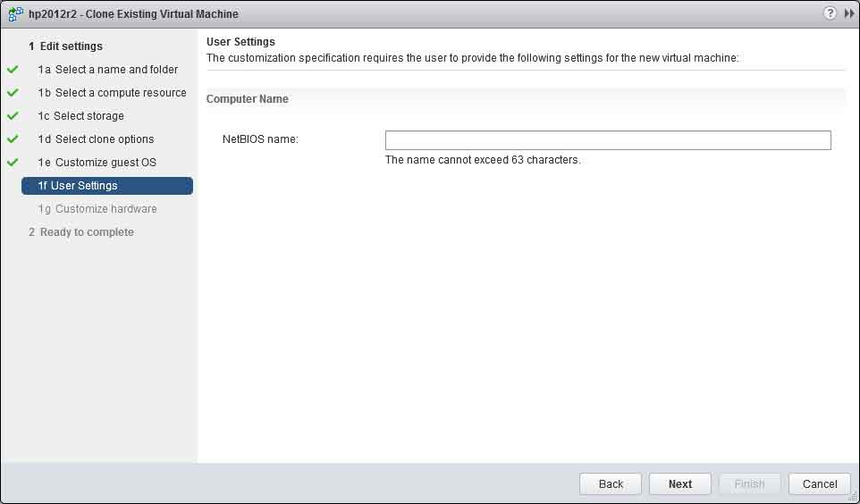Click the Back button
Screen dimensions: 860x504
(x=611, y=483)
